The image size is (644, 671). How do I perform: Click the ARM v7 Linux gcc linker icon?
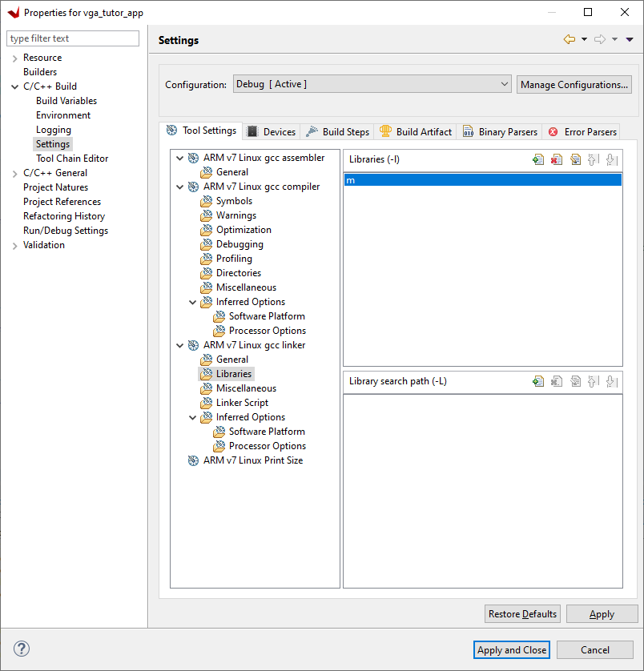coord(194,345)
